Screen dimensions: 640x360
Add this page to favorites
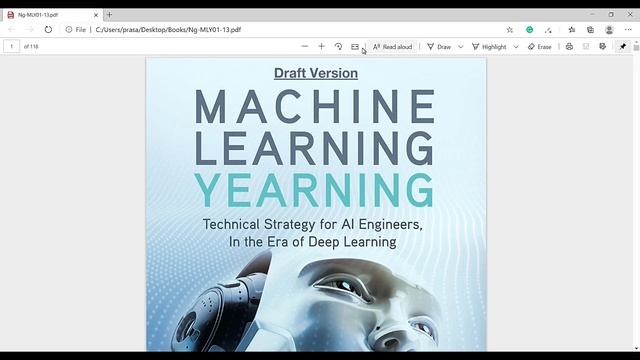tap(509, 29)
